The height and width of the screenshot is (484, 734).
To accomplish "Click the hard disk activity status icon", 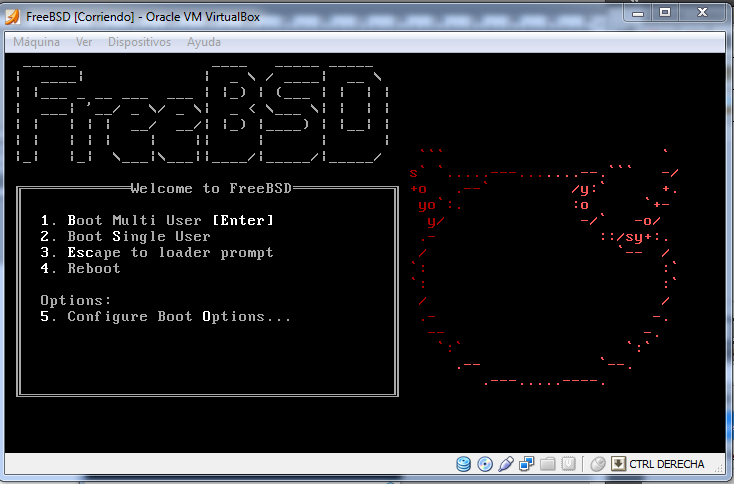I will click(x=463, y=464).
